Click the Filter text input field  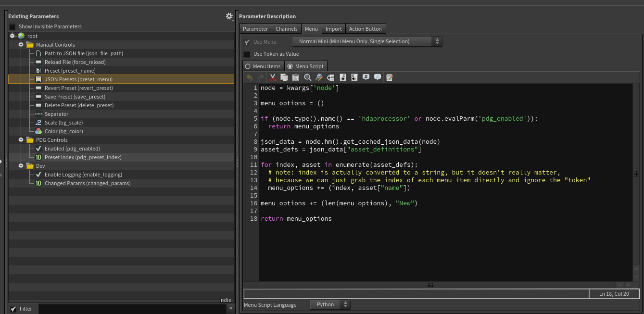coord(132,309)
